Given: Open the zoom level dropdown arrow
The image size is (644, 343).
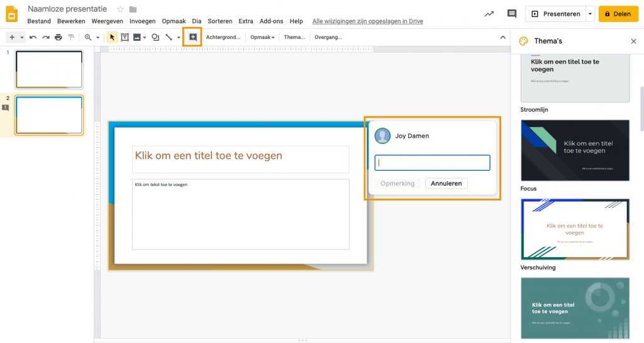Looking at the screenshot, I should point(97,37).
